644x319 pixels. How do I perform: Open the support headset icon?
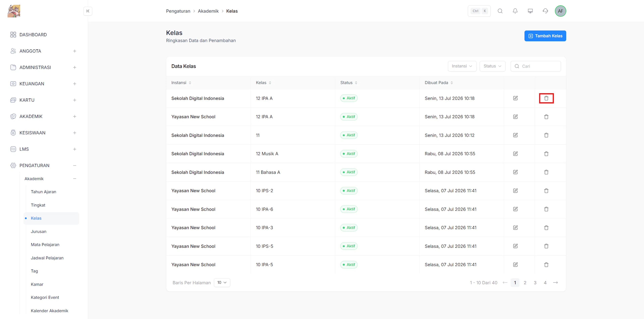click(545, 11)
